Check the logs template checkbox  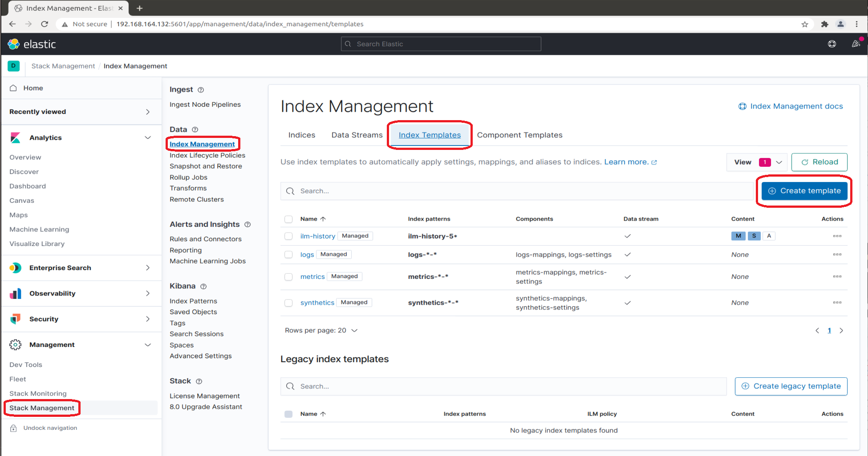[288, 254]
